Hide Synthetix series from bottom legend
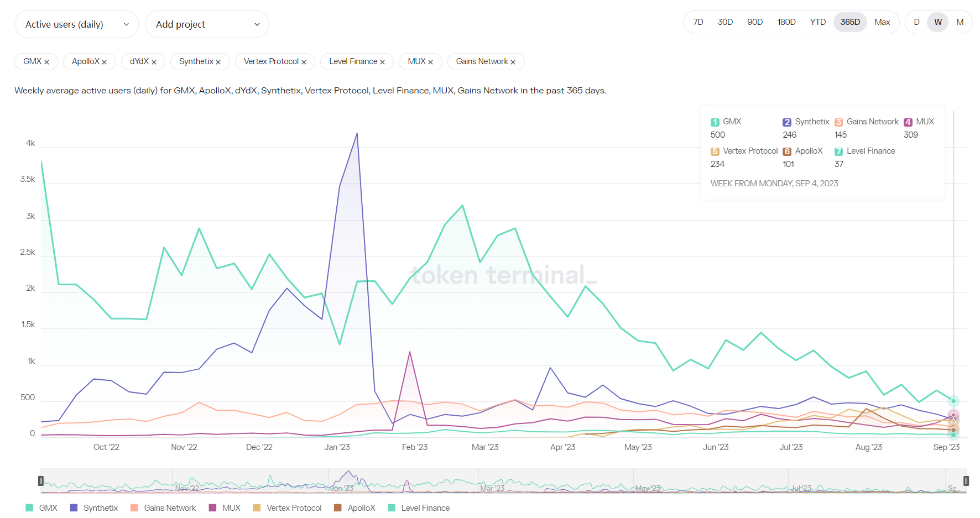The width and height of the screenshot is (980, 518). tap(94, 507)
